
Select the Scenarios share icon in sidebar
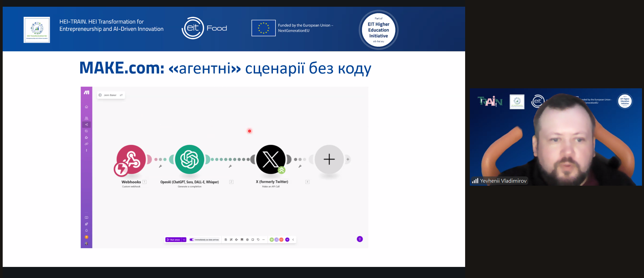(x=87, y=125)
